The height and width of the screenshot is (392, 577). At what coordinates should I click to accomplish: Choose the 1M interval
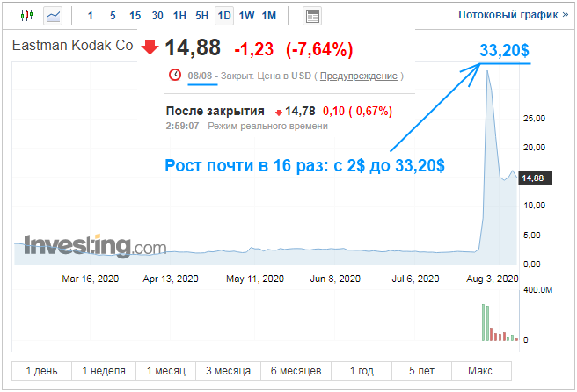269,16
